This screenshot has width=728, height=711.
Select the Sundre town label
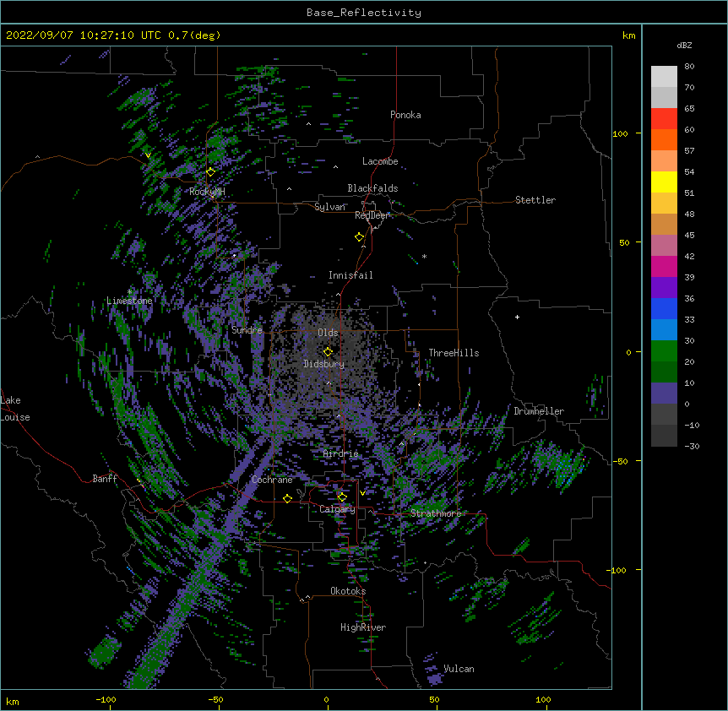247,330
